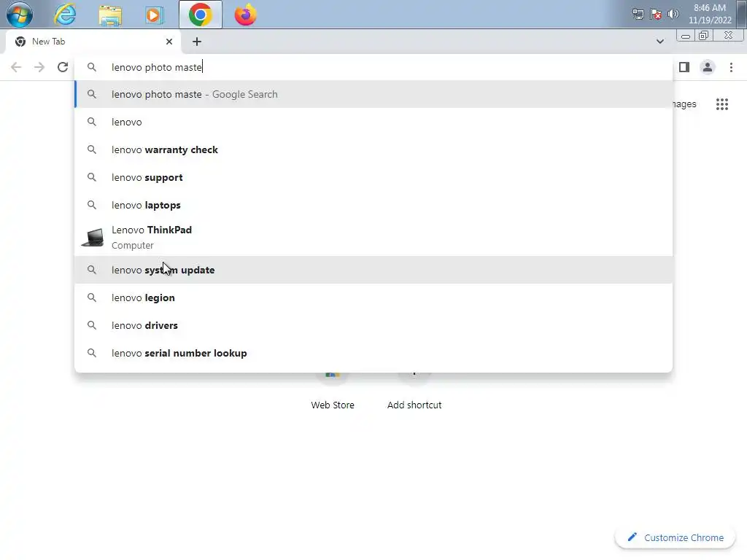The height and width of the screenshot is (560, 747).
Task: Close the Chrome window
Action: (x=728, y=36)
